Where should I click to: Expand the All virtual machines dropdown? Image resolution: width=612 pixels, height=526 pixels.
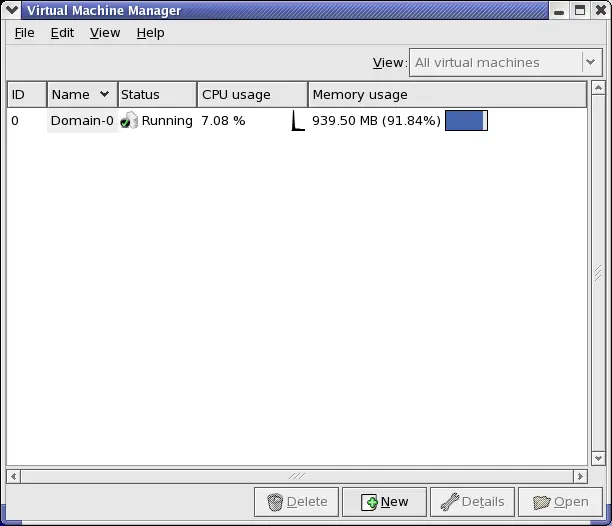(505, 62)
